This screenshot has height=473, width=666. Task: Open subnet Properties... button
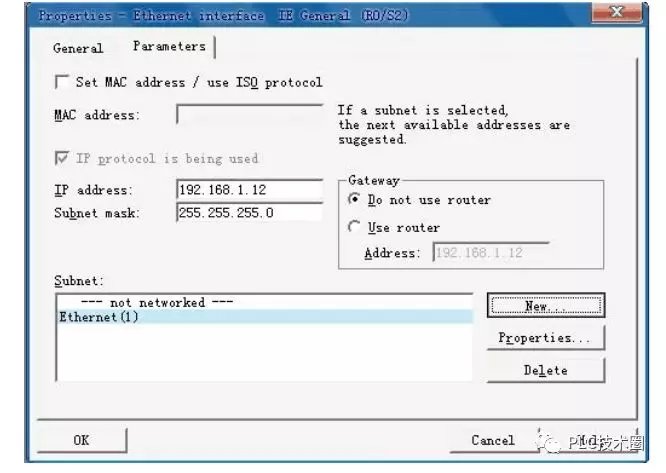coord(545,338)
